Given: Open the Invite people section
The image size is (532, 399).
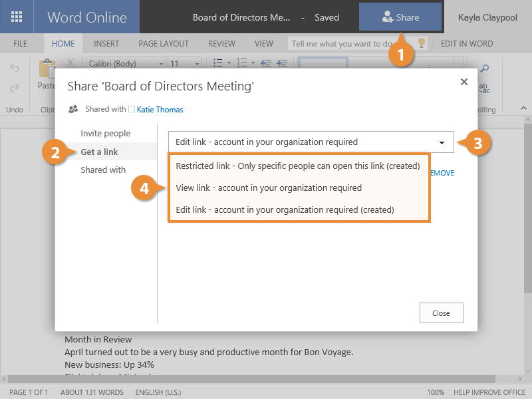Looking at the screenshot, I should point(105,134).
